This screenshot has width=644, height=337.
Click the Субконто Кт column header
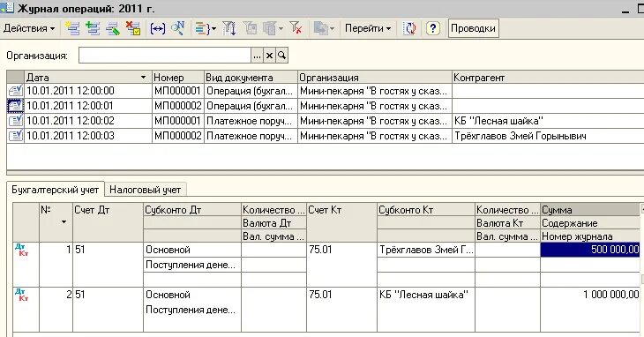click(426, 210)
